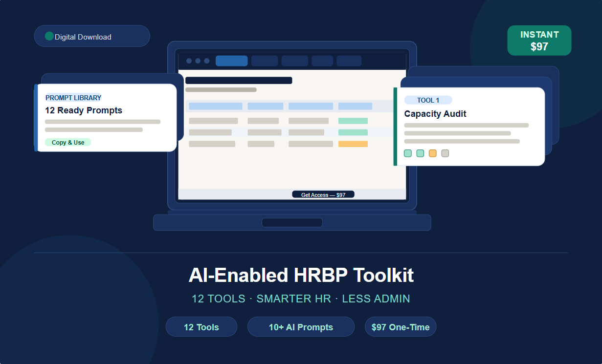Click the Capacity Audit heading

[435, 114]
